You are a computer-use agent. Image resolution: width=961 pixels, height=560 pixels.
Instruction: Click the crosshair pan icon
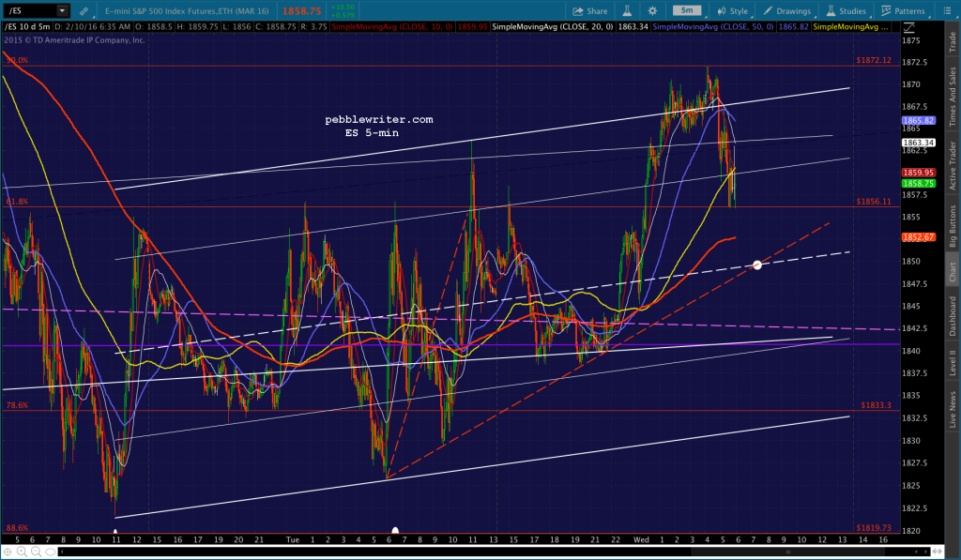[x=8, y=552]
